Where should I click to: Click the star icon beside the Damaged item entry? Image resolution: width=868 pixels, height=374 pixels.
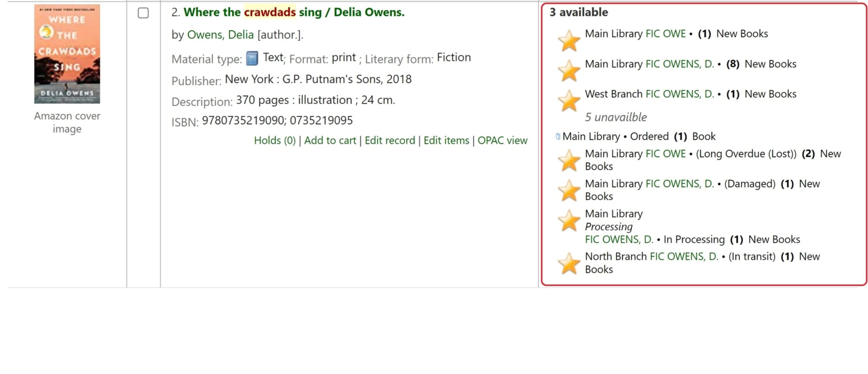point(569,190)
